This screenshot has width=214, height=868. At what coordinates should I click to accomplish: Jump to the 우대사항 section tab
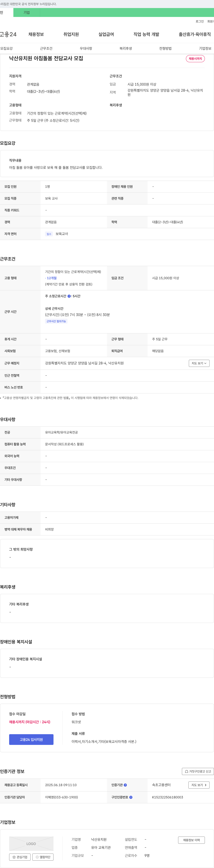[x=86, y=49]
